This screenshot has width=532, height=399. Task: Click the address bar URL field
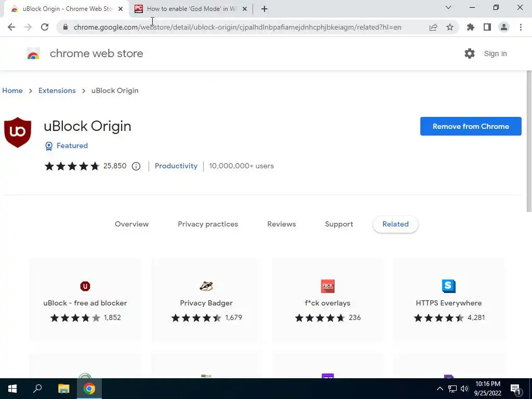click(x=237, y=27)
